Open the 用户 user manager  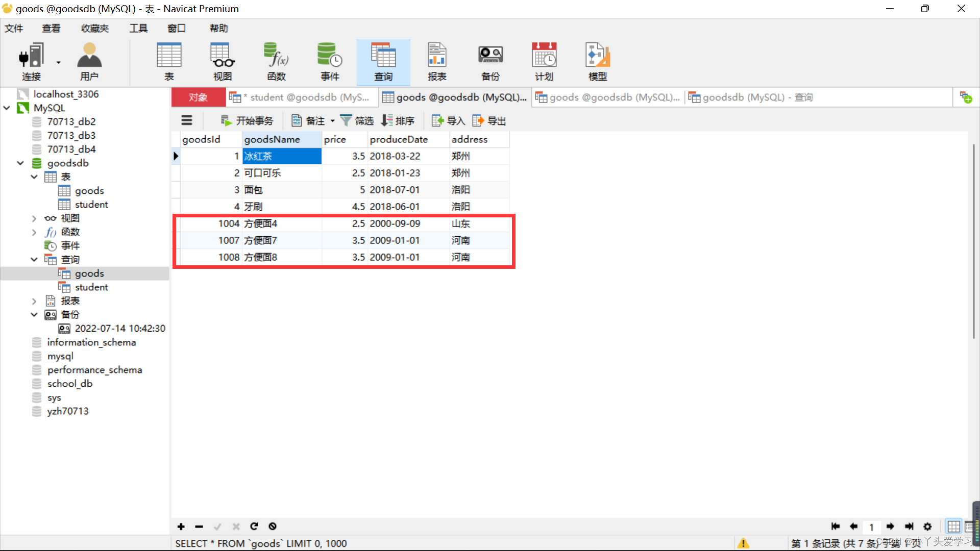(x=89, y=62)
